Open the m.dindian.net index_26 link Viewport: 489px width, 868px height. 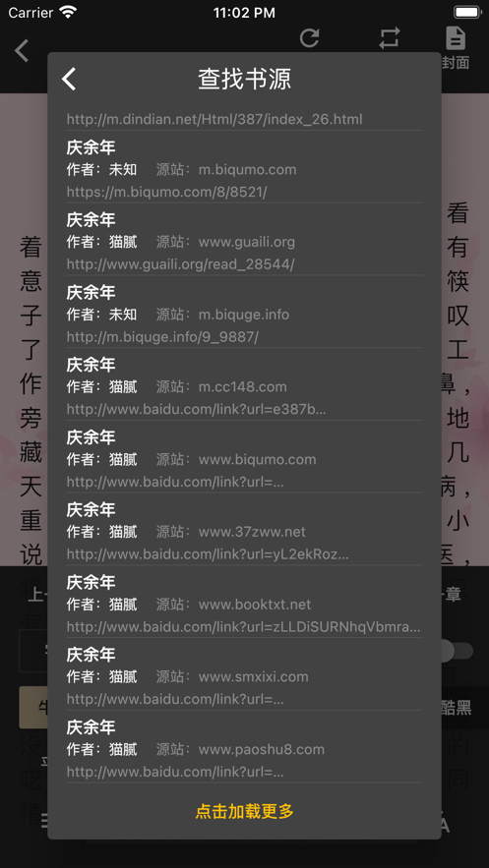click(214, 119)
